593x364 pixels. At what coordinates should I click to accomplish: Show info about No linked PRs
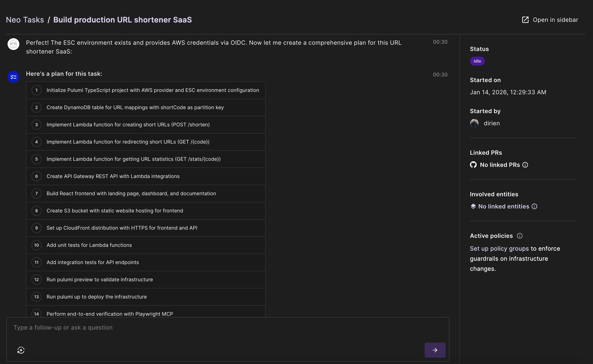click(525, 165)
